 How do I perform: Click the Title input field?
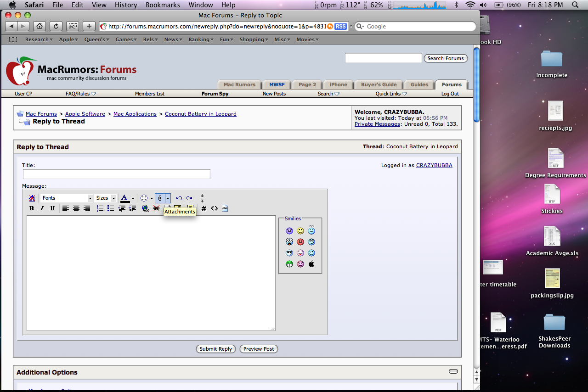(117, 174)
